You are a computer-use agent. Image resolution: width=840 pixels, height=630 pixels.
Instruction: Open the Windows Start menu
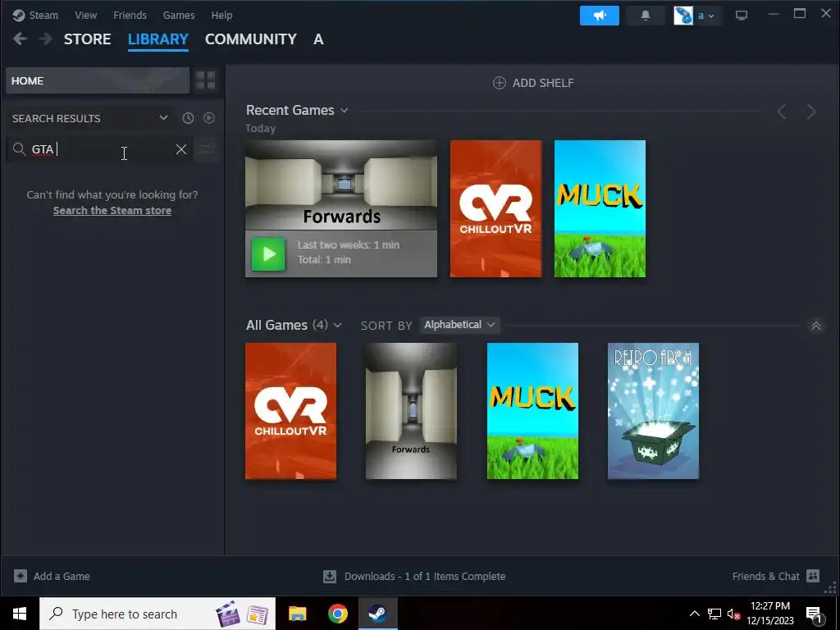[x=20, y=614]
